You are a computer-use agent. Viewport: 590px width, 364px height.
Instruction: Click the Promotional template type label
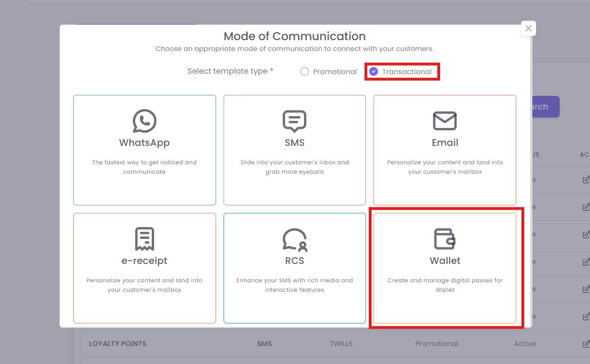(335, 72)
